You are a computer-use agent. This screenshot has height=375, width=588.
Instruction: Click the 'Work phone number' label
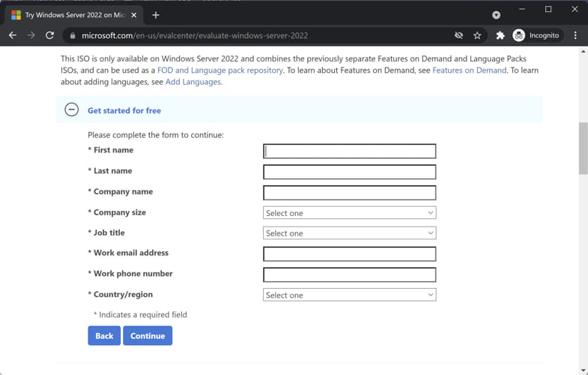[133, 274]
